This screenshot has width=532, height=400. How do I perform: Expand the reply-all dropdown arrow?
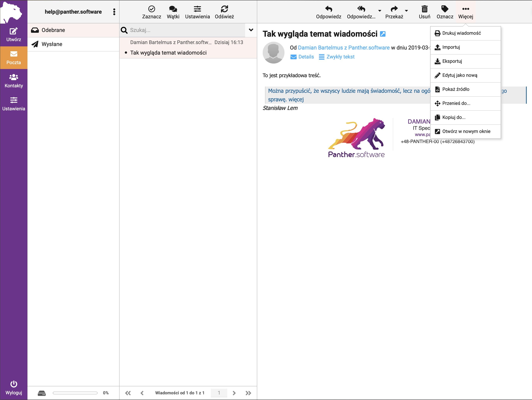coord(380,11)
